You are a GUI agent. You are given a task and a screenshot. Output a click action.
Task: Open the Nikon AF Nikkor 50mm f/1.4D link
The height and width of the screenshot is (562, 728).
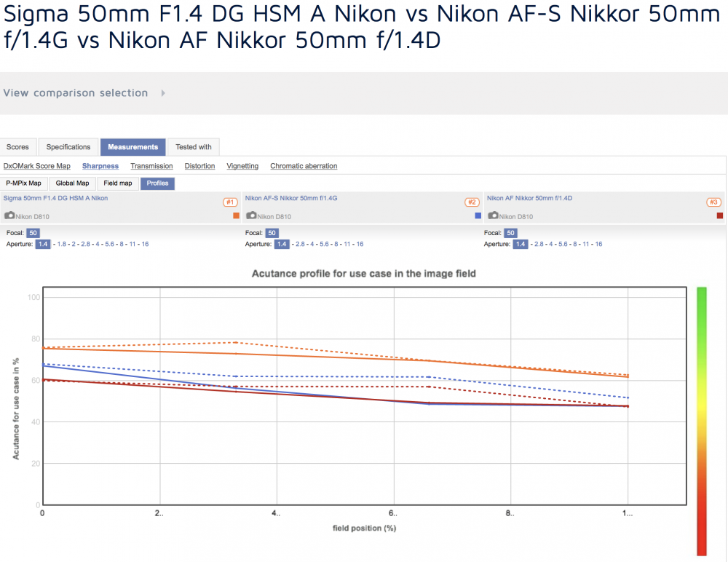tap(529, 198)
